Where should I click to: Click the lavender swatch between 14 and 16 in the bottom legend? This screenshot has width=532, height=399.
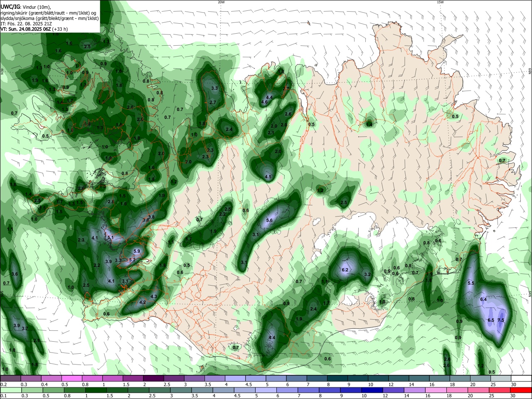coord(414,390)
